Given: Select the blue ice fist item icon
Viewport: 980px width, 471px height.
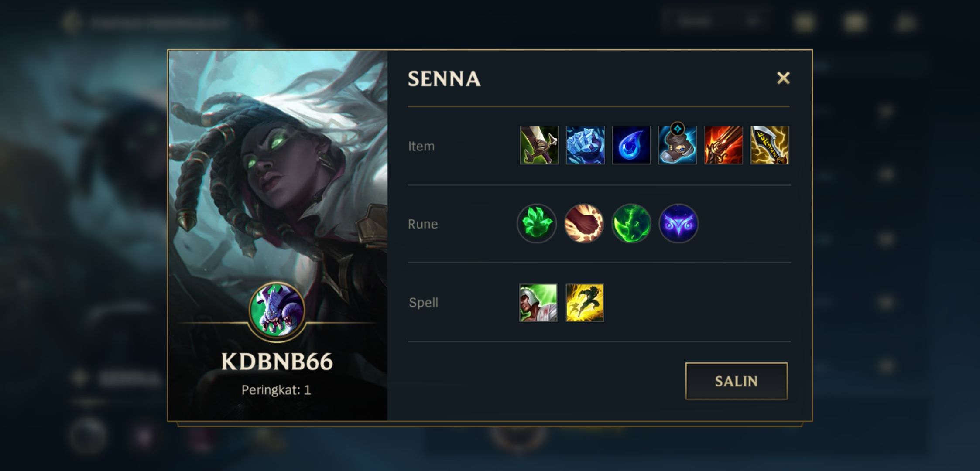Looking at the screenshot, I should tap(585, 145).
